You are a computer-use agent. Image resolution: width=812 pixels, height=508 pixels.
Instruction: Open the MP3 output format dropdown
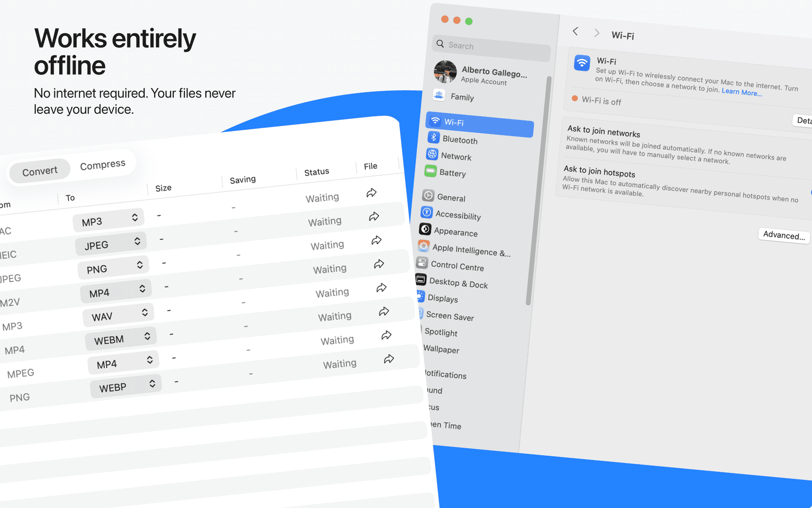click(109, 220)
